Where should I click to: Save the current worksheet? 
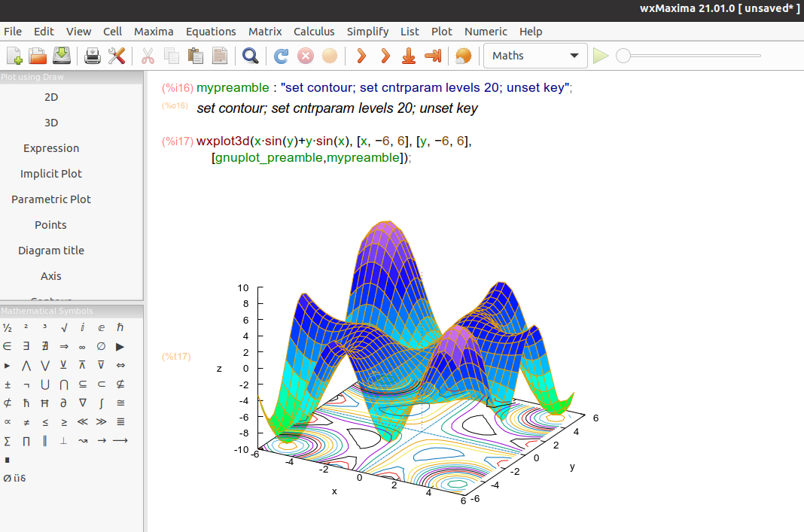pyautogui.click(x=61, y=55)
